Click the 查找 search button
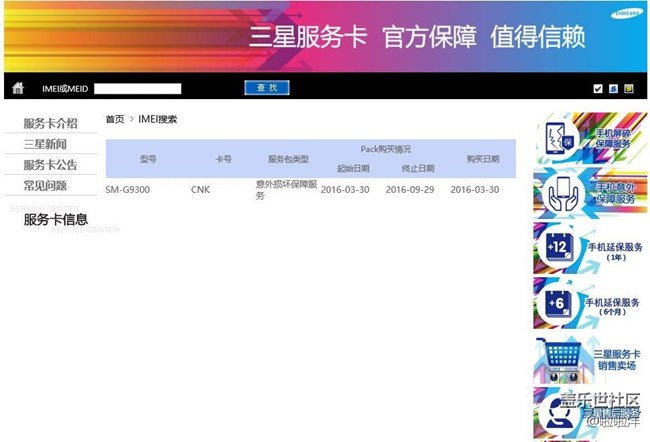 (267, 88)
